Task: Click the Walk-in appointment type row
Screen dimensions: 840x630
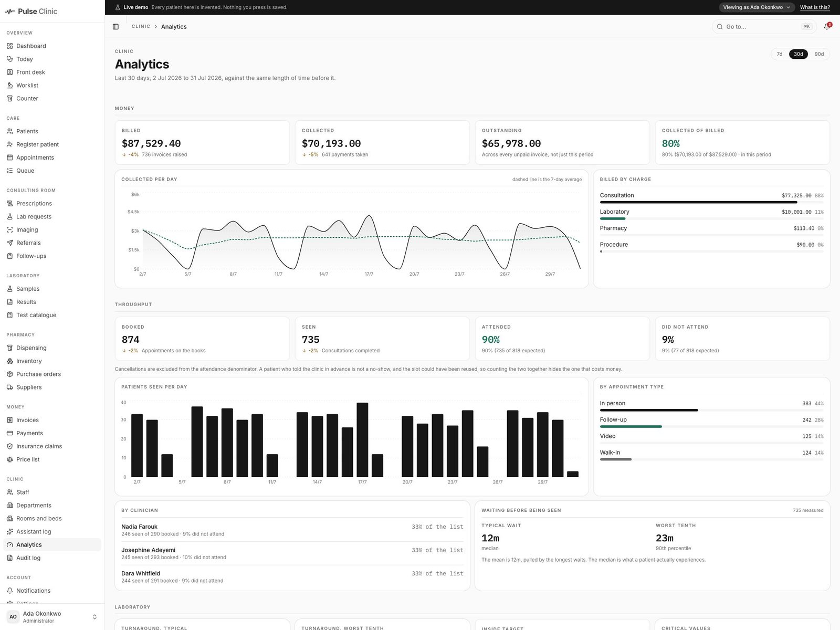Action: (711, 455)
